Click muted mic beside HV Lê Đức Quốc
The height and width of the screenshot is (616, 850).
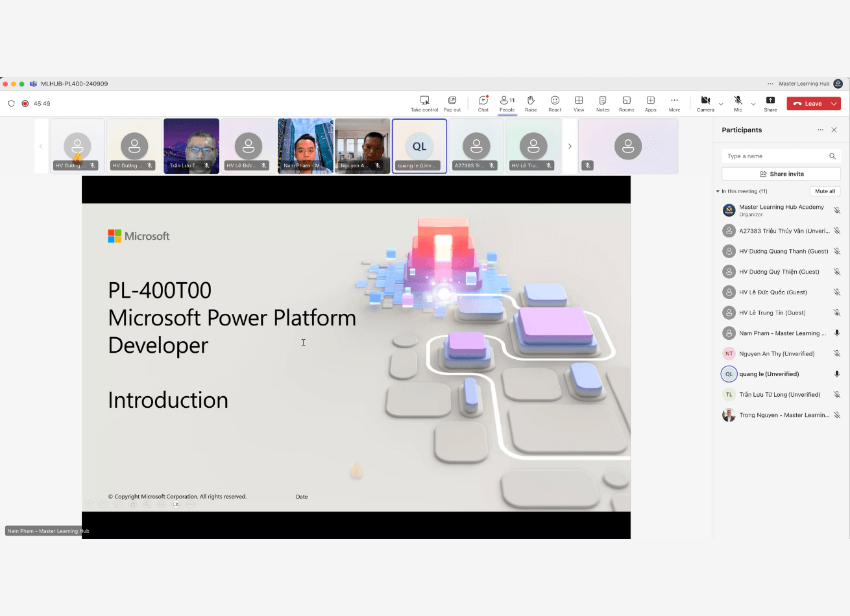tap(837, 292)
